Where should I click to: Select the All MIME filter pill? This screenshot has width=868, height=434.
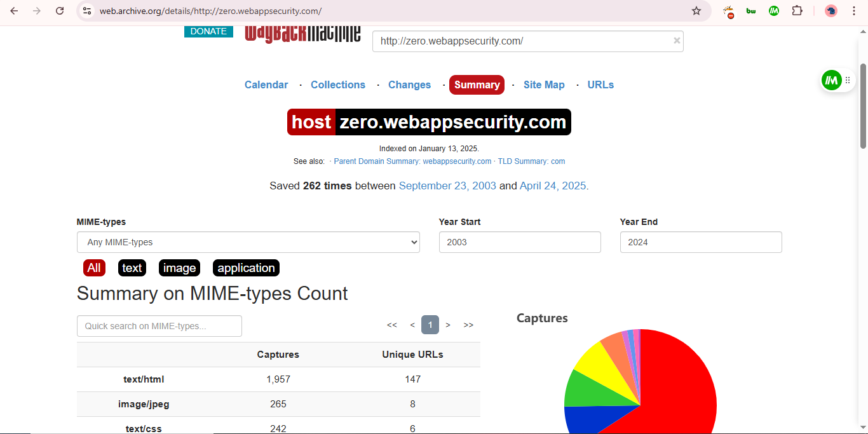[94, 268]
